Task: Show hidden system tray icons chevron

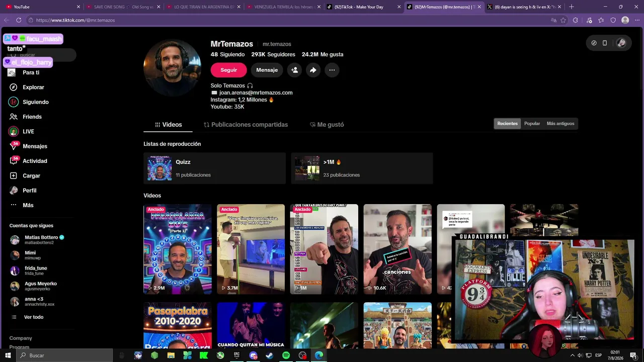Action: pyautogui.click(x=572, y=355)
